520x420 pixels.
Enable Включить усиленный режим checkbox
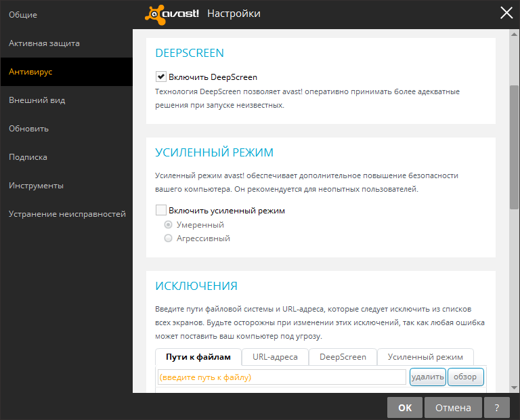(x=161, y=210)
